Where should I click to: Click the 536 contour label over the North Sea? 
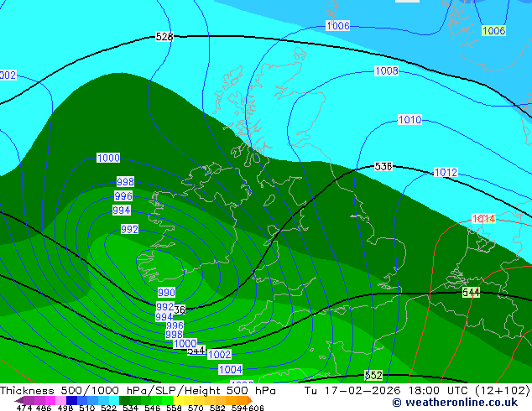[x=383, y=167]
